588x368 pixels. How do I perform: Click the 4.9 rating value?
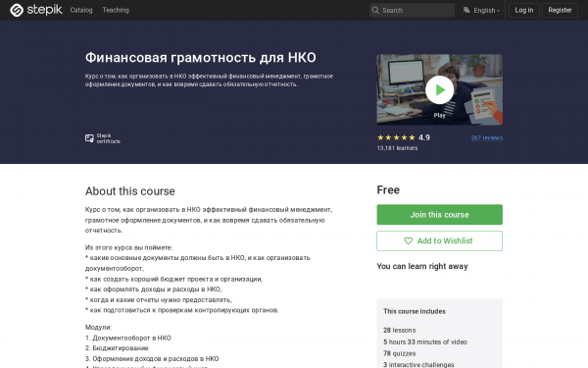click(424, 137)
